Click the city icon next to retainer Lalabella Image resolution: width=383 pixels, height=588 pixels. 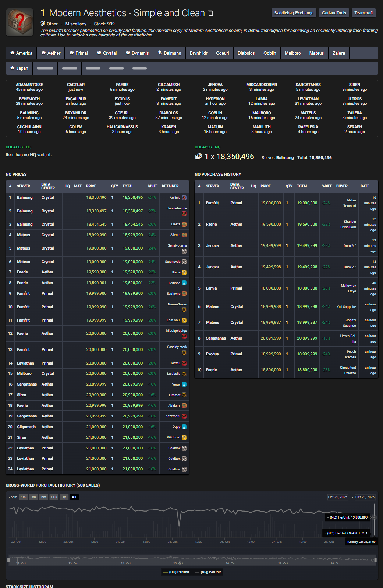[x=184, y=374]
